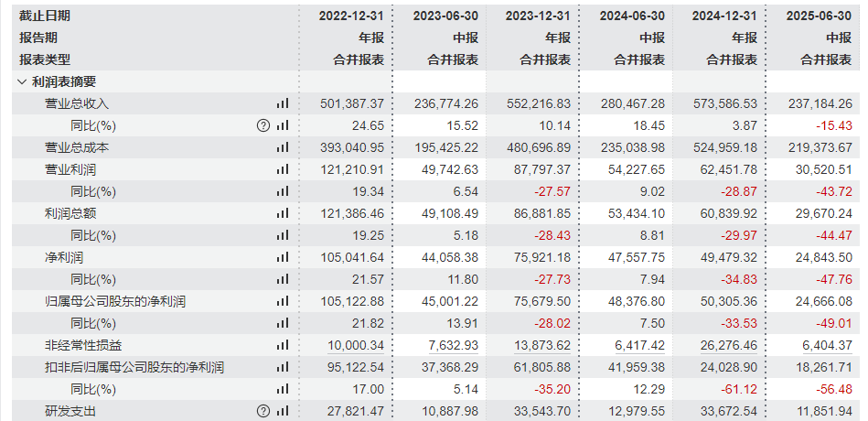Click help question mark beside 营业总收入 同比(%)

[263, 125]
